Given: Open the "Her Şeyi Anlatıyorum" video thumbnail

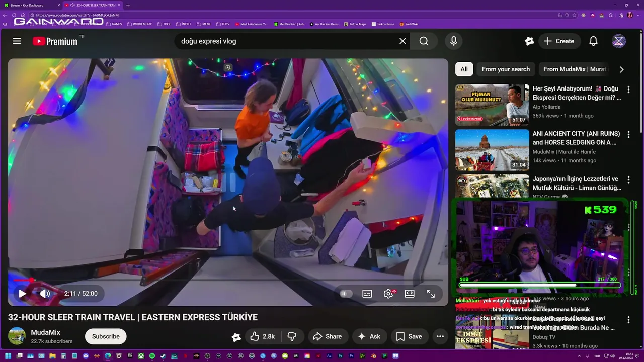Looking at the screenshot, I should [492, 105].
